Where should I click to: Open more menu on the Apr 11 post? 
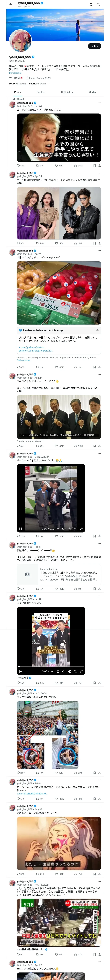[x=99, y=251]
